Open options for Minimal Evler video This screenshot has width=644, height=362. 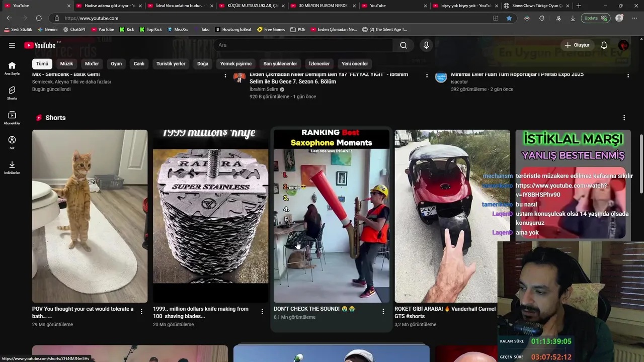(628, 76)
